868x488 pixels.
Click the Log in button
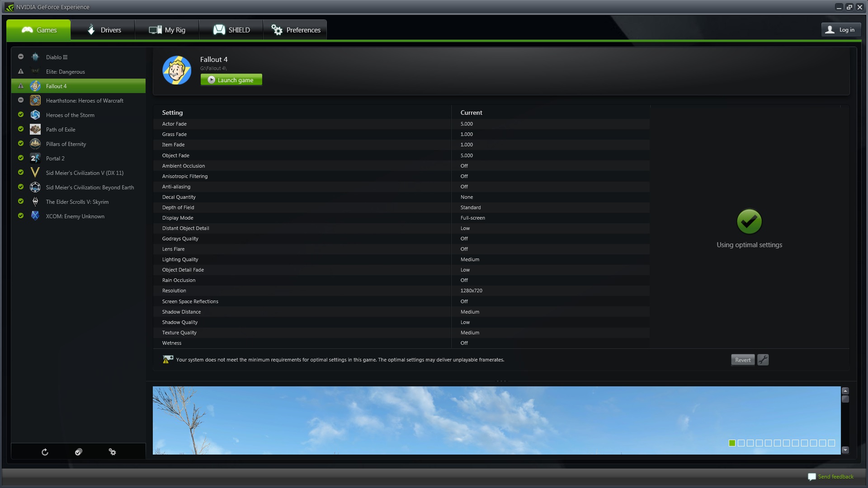coord(841,30)
